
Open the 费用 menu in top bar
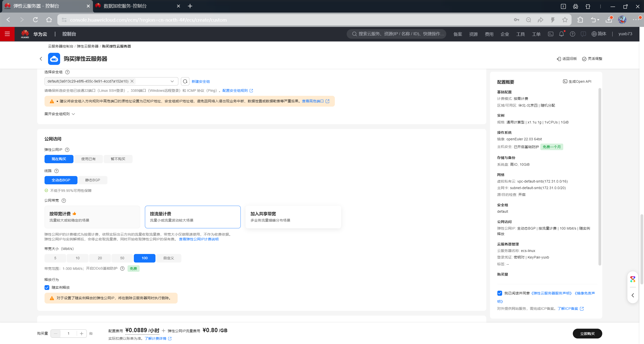tap(489, 34)
